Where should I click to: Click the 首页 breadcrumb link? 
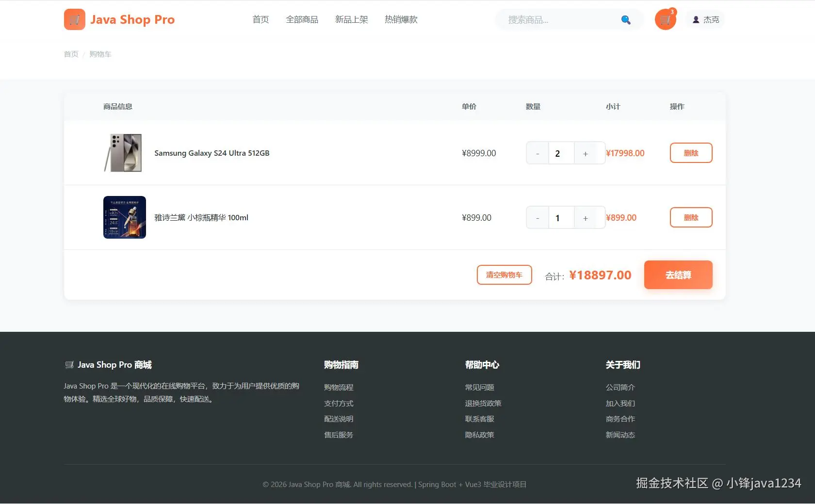pos(71,54)
